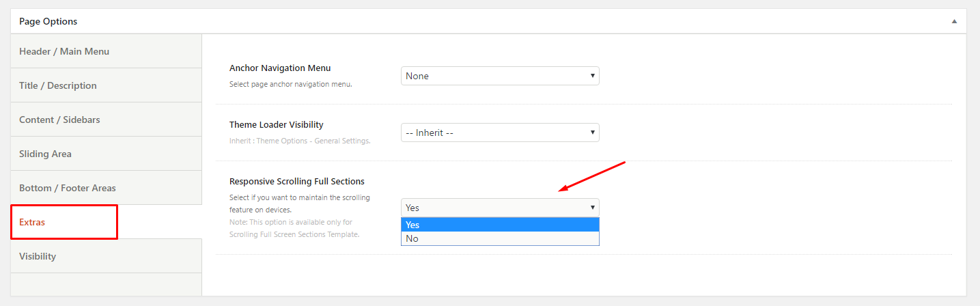Close the Responsive Scrolling select box showing Yes
Screen dimensions: 980x306
pos(500,208)
